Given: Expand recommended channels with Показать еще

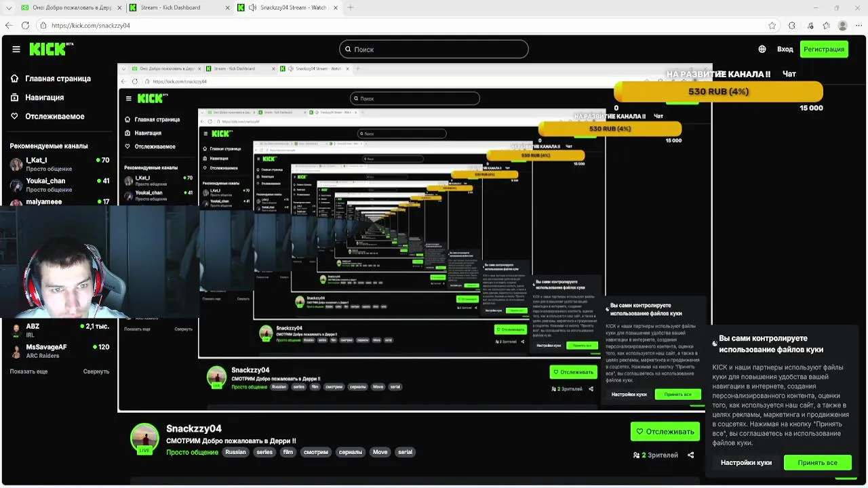Looking at the screenshot, I should 28,371.
